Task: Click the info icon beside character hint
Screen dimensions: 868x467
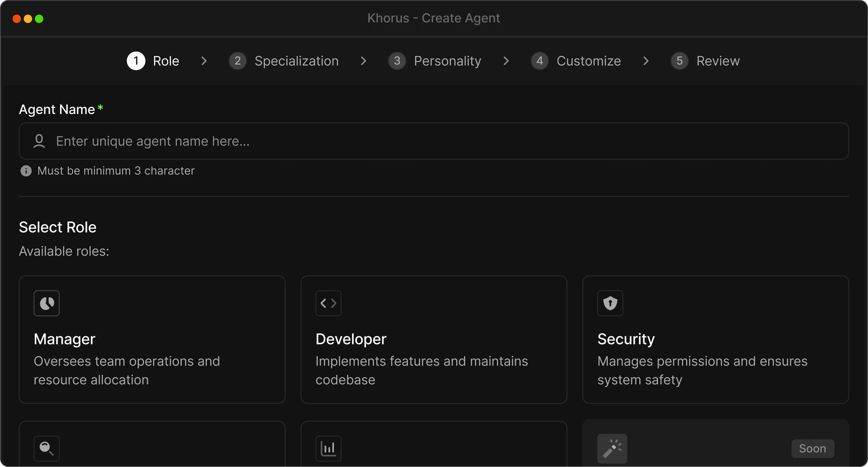Action: pyautogui.click(x=26, y=171)
